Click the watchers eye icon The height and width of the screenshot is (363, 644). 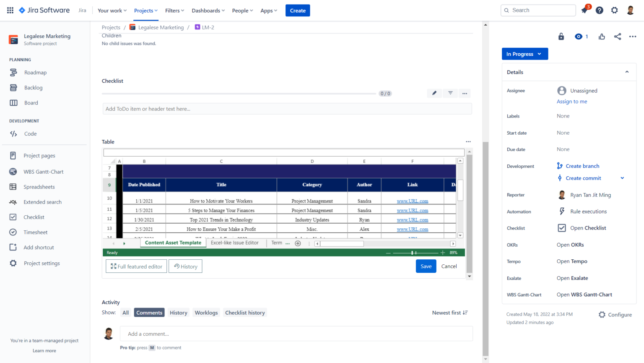[578, 37]
